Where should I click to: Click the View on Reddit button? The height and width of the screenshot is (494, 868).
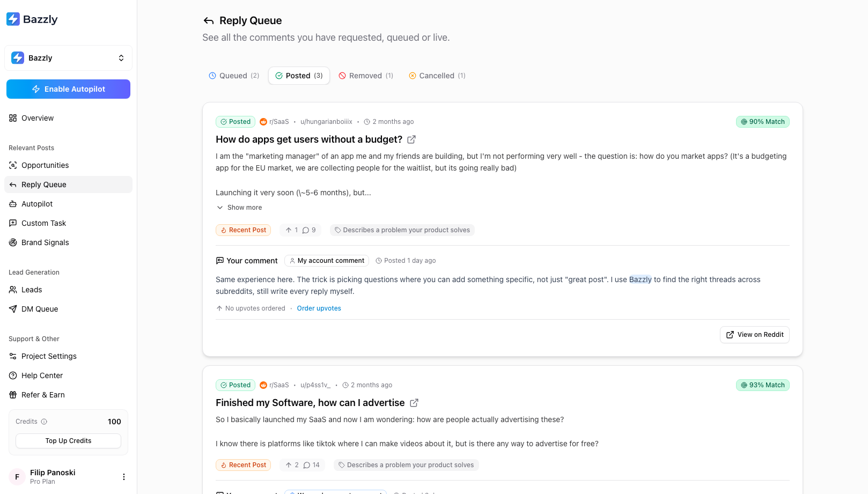tap(754, 335)
